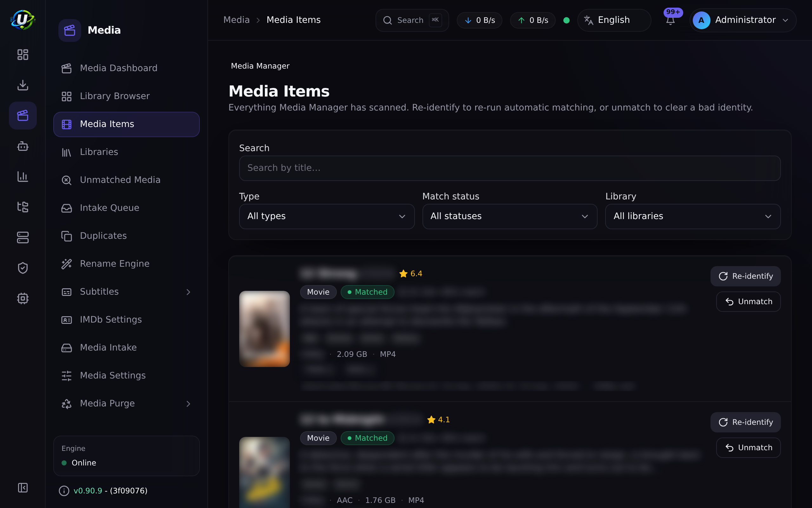Open the robot automation icon in left rail
The image size is (812, 508).
[x=23, y=146]
